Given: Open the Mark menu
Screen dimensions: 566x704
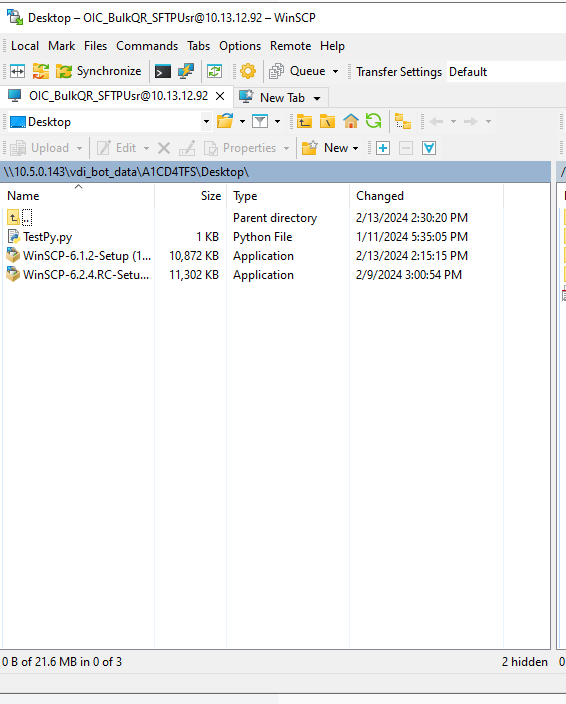Looking at the screenshot, I should pos(61,46).
